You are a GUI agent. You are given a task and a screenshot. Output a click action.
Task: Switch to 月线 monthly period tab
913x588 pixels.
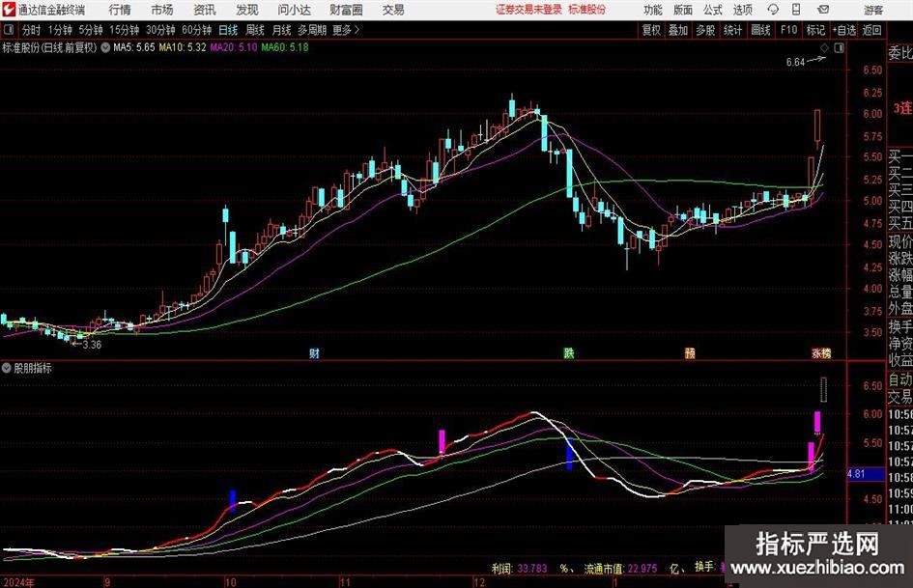tap(282, 30)
